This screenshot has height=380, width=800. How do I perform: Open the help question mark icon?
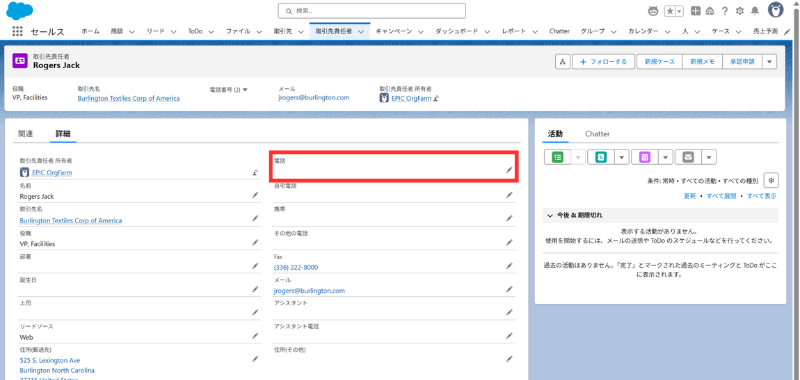click(724, 11)
